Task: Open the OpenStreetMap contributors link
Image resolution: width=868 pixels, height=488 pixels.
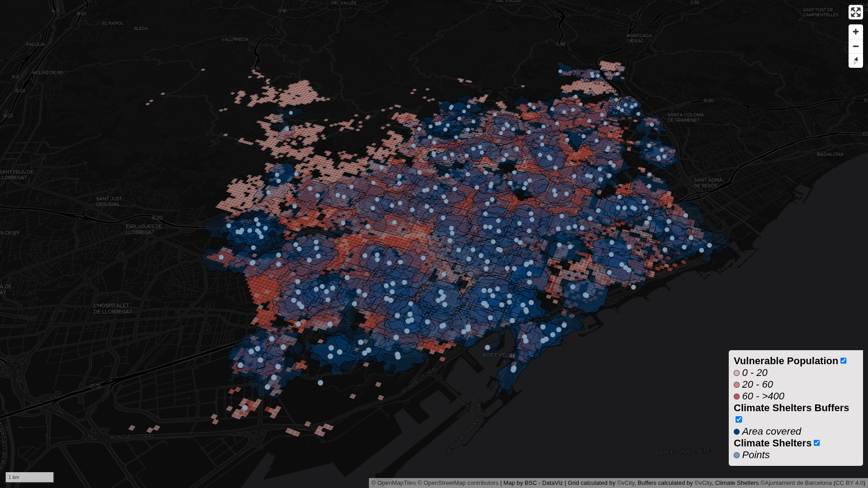Action: pos(458,483)
